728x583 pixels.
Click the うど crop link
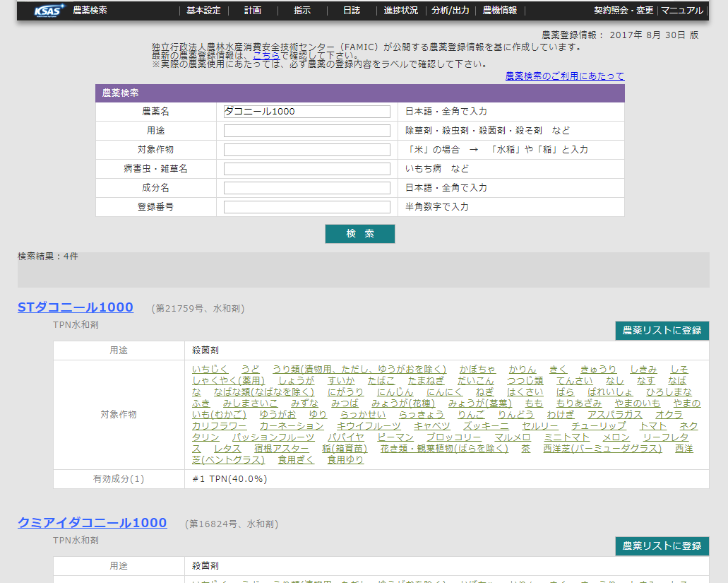[250, 370]
